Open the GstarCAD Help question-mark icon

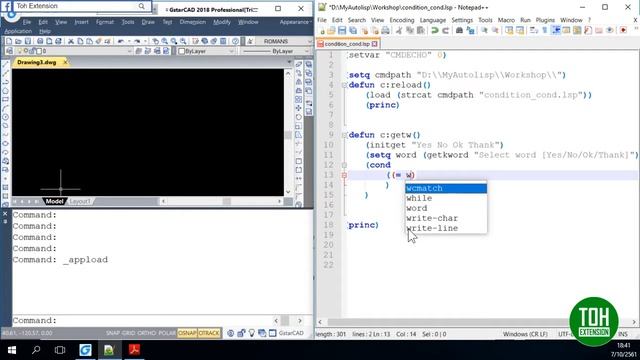point(235,41)
